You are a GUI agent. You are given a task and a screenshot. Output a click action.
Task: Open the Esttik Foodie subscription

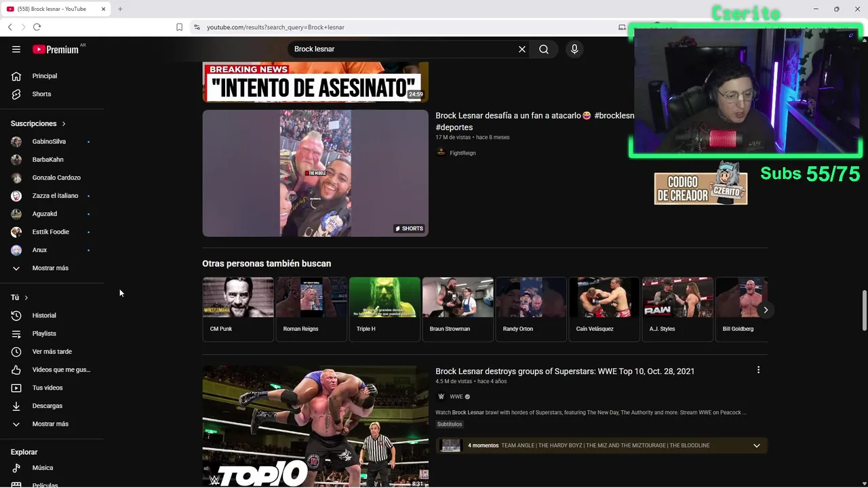coord(52,232)
